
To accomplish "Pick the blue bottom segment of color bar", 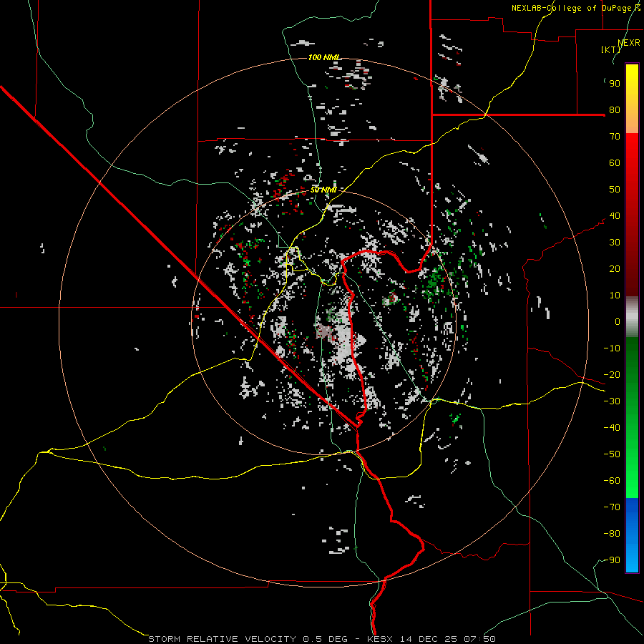I will tap(632, 535).
